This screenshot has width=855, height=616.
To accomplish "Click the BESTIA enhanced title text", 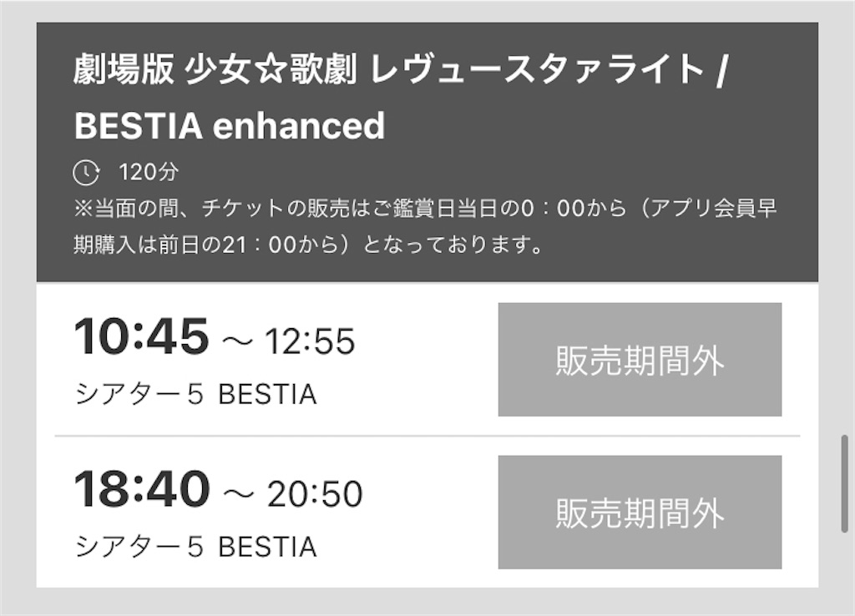I will coord(230,125).
